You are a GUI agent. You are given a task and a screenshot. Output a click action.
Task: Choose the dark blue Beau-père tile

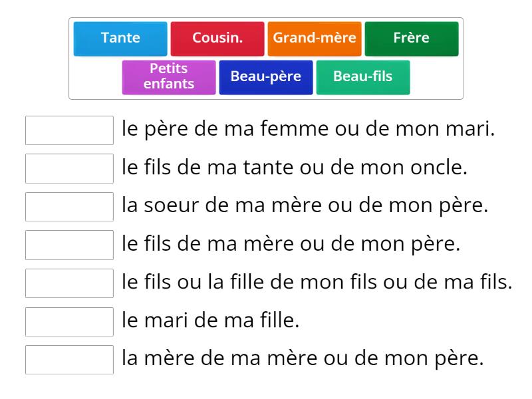[x=266, y=76]
